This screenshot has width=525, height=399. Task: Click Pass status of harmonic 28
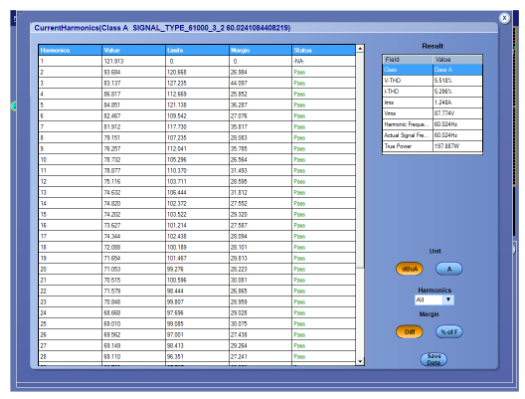299,356
